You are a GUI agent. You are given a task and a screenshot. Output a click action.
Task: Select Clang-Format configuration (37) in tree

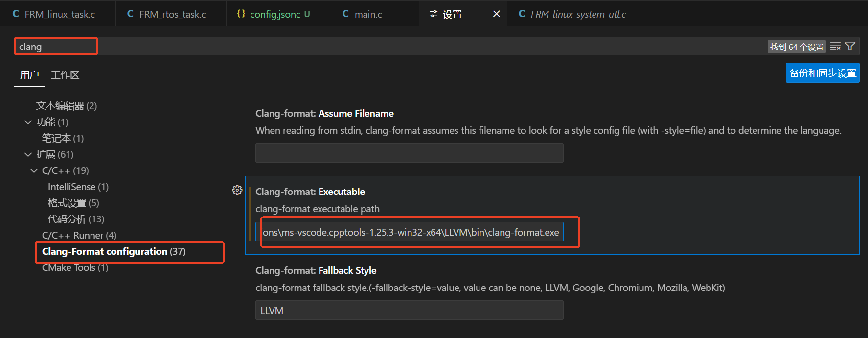[x=114, y=251]
